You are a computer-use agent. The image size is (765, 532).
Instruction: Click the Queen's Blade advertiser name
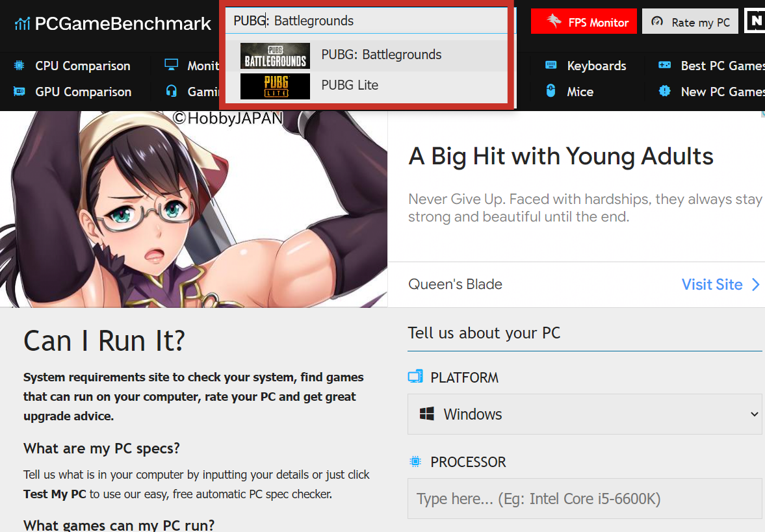(x=455, y=285)
